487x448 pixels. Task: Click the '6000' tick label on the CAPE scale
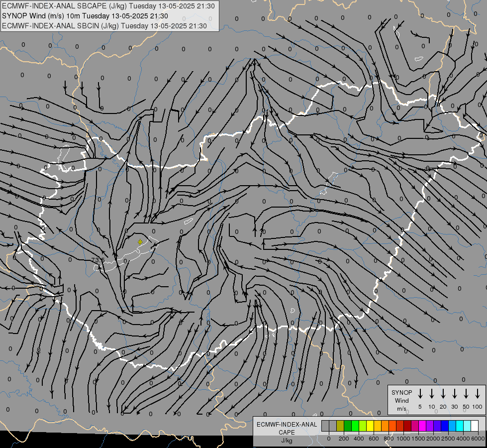[x=478, y=439]
